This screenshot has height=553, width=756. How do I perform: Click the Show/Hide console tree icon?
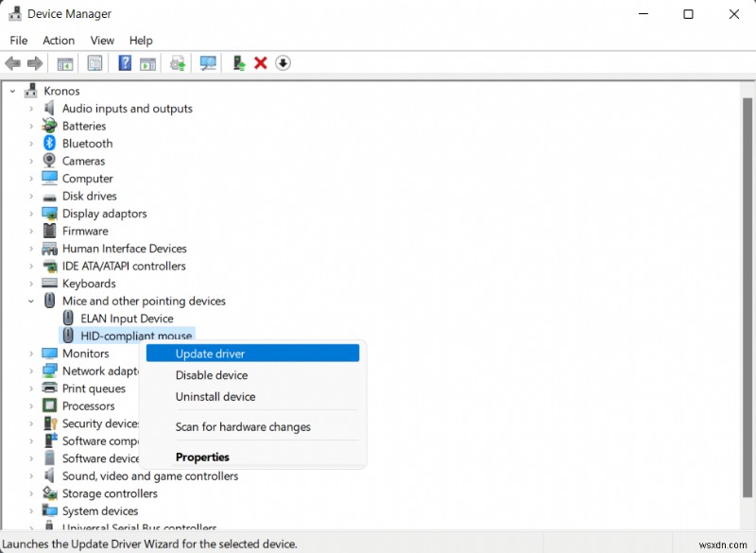(x=64, y=62)
